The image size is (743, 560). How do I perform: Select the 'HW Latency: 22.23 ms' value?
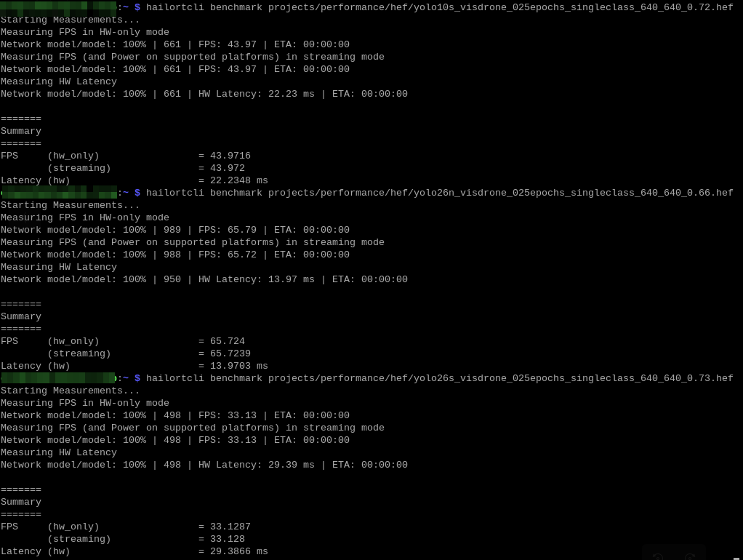[x=257, y=93]
